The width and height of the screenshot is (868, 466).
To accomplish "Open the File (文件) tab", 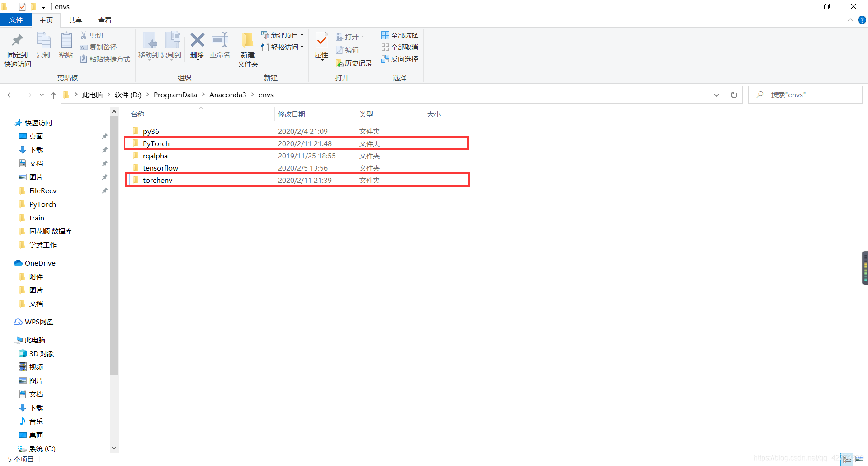I will click(16, 20).
